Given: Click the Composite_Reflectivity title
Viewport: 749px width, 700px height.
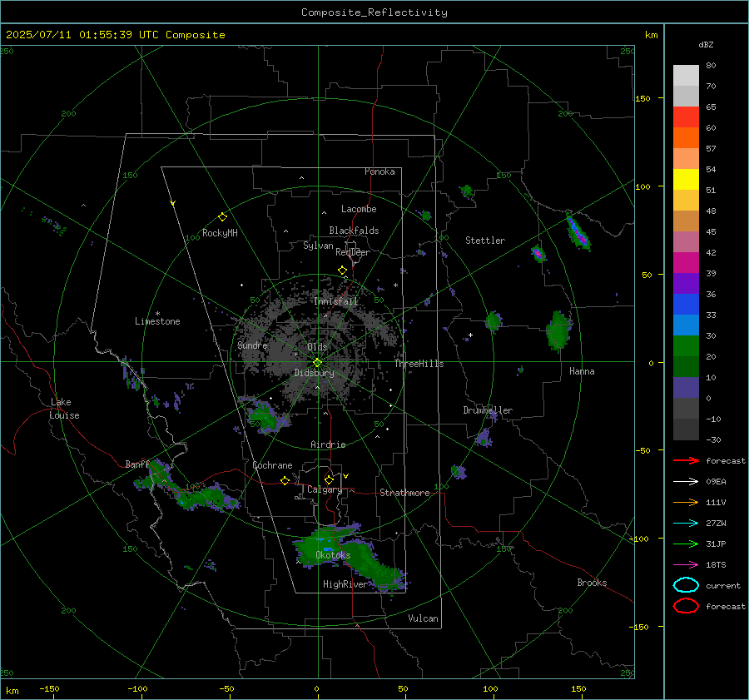Looking at the screenshot, I should point(374,12).
